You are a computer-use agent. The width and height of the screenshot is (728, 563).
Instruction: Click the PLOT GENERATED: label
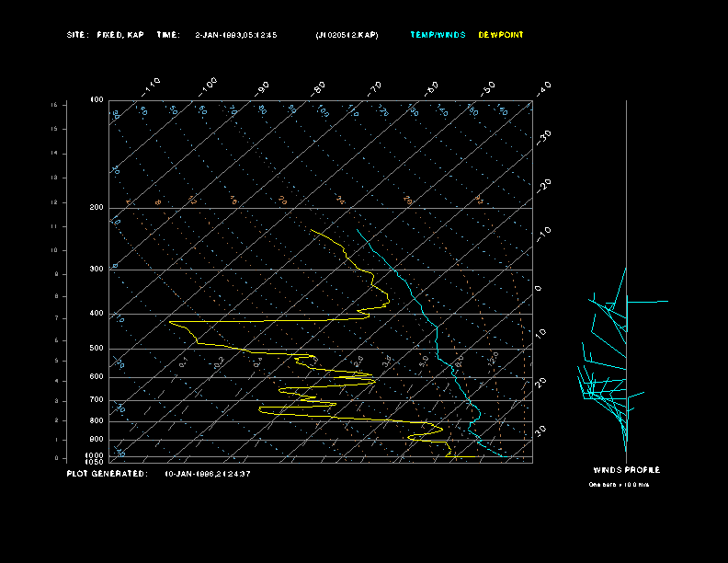[x=108, y=474]
